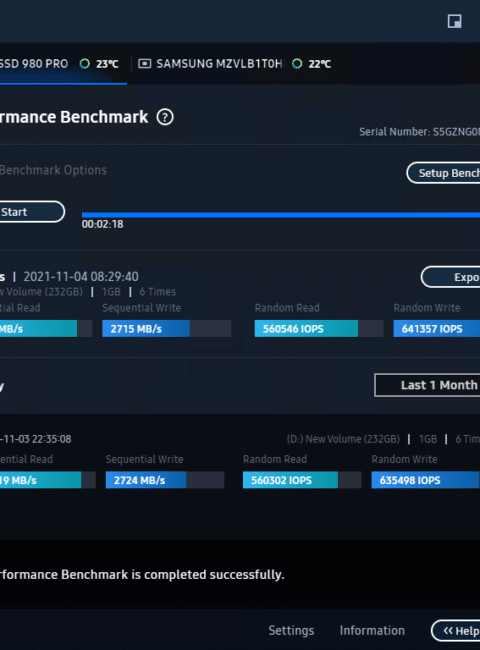480x650 pixels.
Task: Click '(D:) New Volume (232GB)' in history entry
Action: coord(343,439)
